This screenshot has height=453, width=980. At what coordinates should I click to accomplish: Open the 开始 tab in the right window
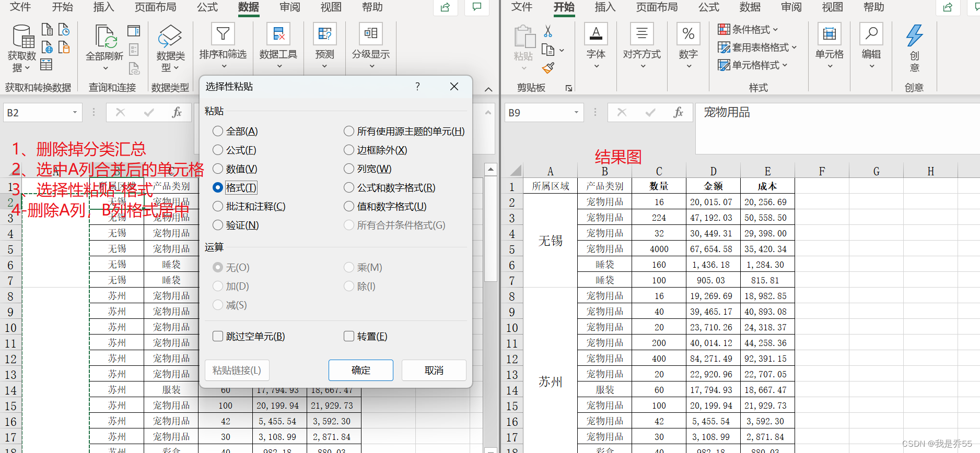click(x=564, y=7)
